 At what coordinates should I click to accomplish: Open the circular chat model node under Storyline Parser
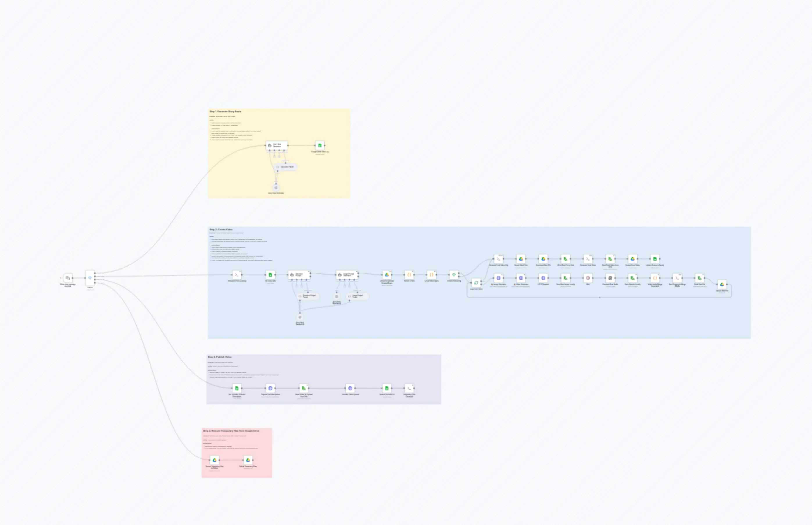coord(276,188)
